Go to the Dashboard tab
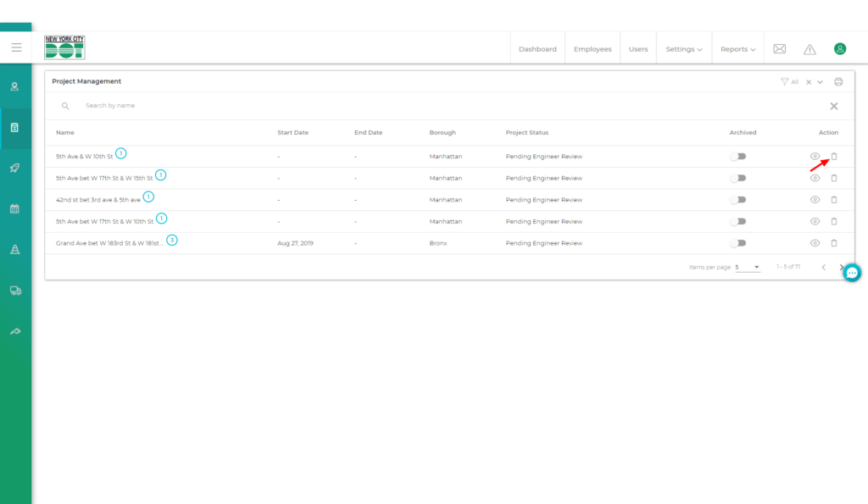Viewport: 868px width, 504px height. (x=537, y=49)
